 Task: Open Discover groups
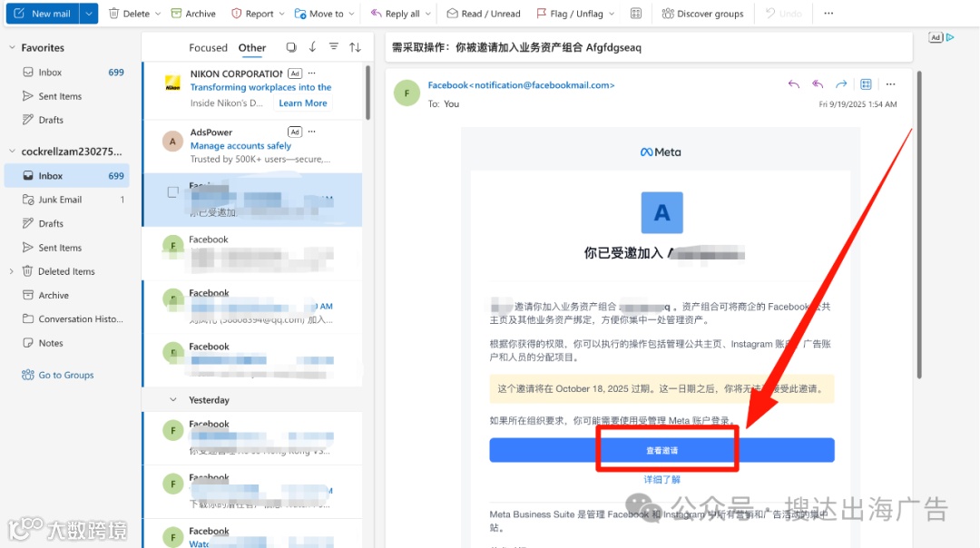tap(702, 13)
